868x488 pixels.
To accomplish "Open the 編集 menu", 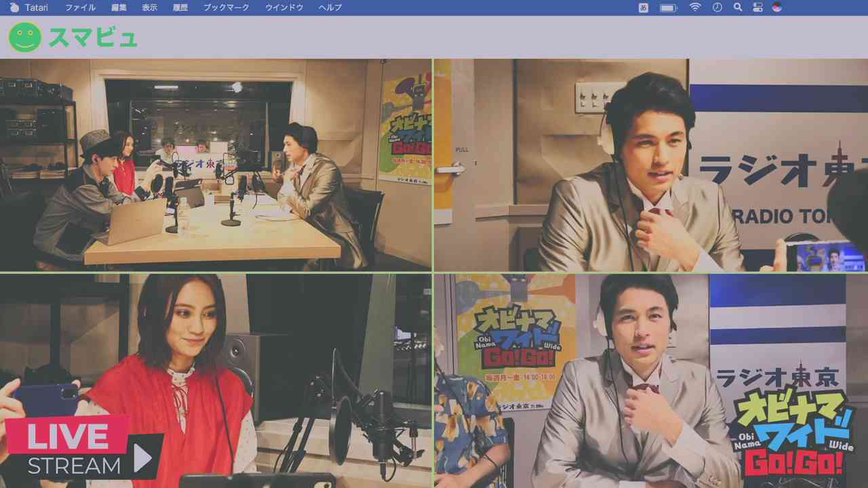I will tap(119, 7).
